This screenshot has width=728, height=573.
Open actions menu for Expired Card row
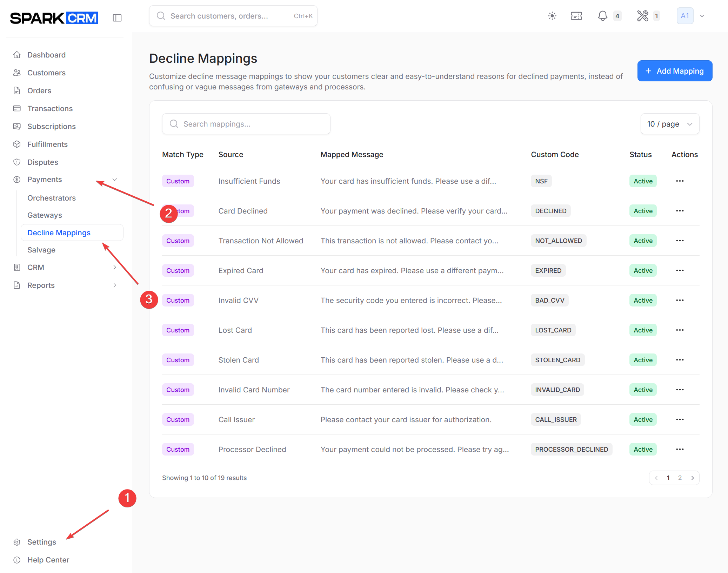pos(680,270)
